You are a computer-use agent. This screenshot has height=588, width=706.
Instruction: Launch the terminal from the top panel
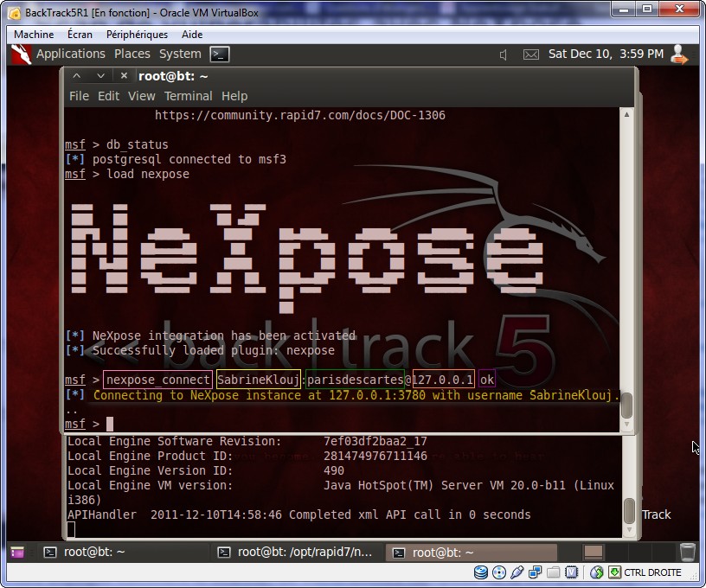[x=220, y=54]
